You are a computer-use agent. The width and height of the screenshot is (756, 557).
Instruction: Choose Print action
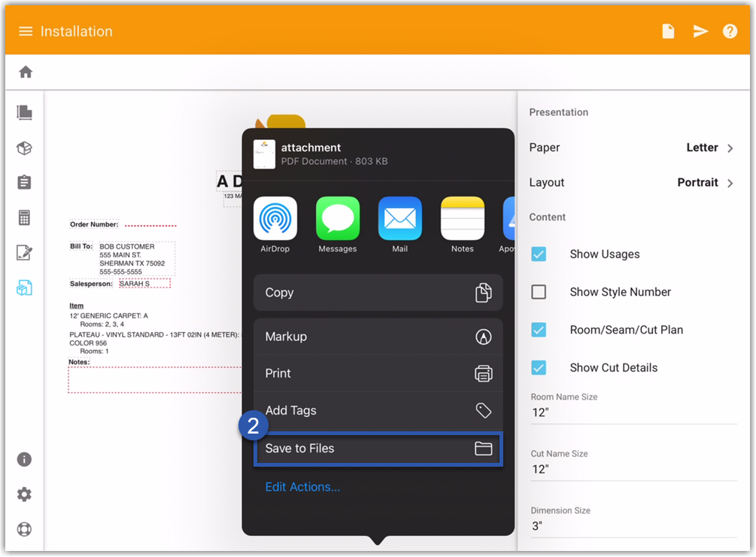tap(378, 373)
